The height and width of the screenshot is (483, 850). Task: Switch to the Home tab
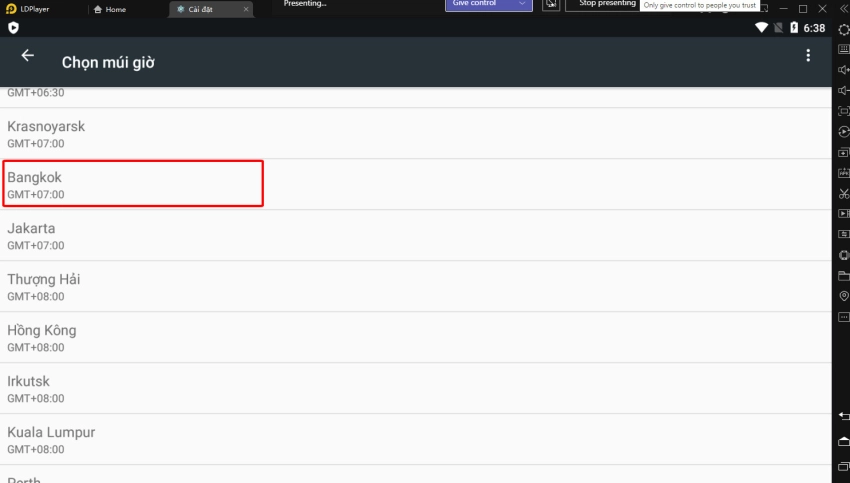110,10
